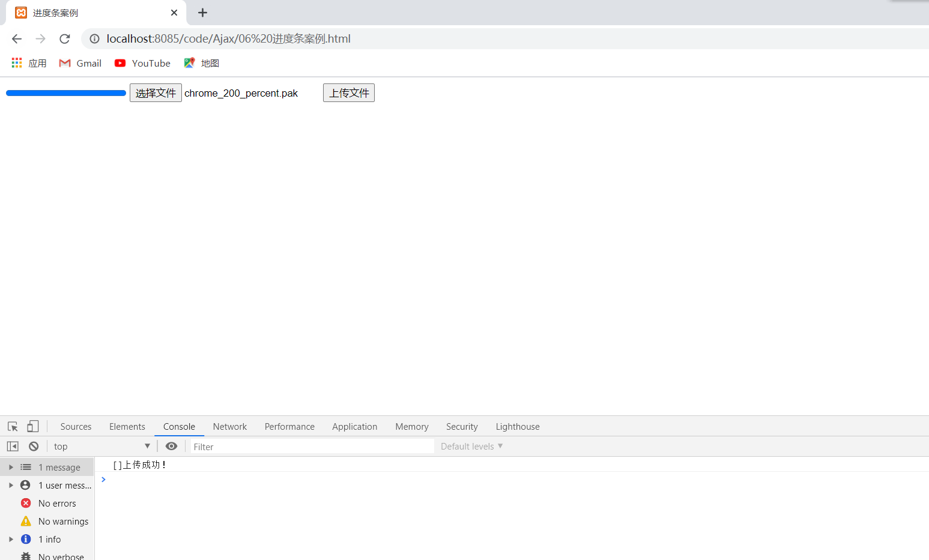Click the 上传文件 upload button
Screen dimensions: 929x560
[x=349, y=93]
